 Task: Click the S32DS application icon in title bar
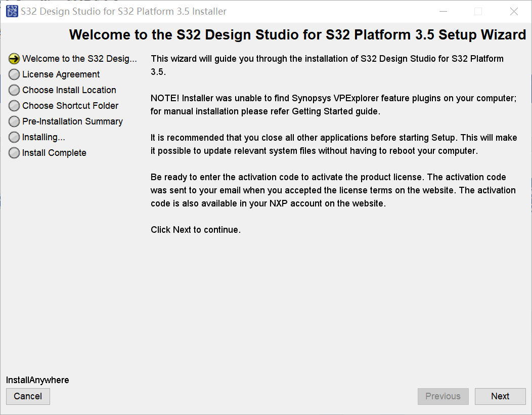pyautogui.click(x=12, y=11)
